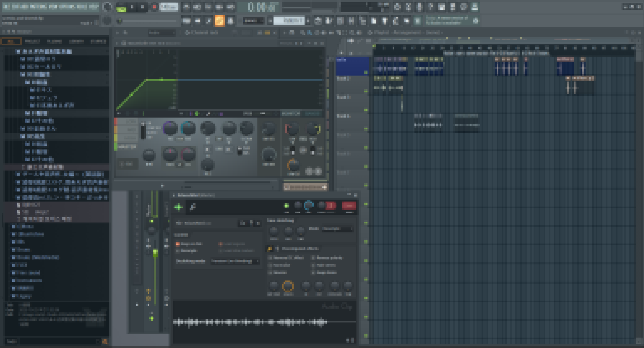Image resolution: width=644 pixels, height=348 pixels.
Task: Click the song time display
Action: [x=258, y=7]
